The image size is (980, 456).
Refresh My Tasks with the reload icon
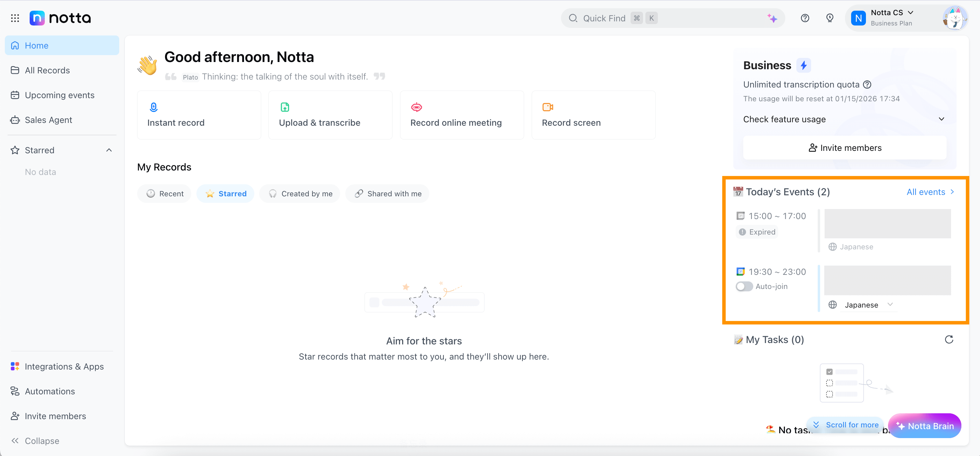point(949,340)
